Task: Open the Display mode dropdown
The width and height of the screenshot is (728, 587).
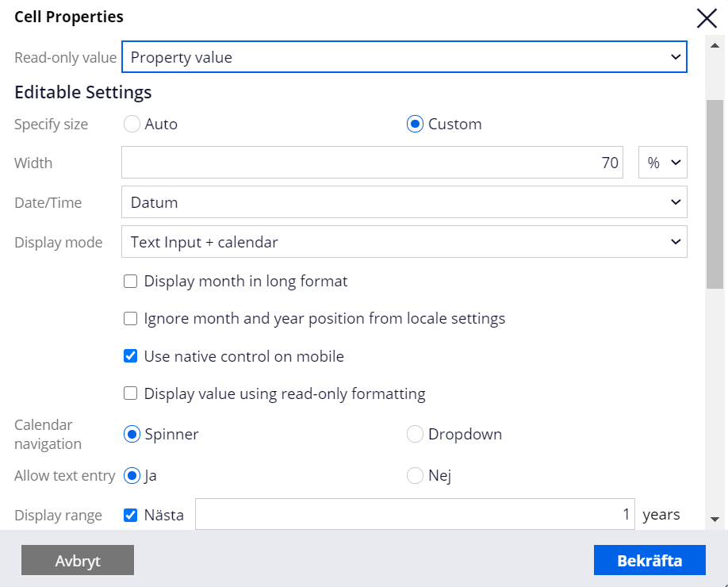Action: tap(404, 241)
